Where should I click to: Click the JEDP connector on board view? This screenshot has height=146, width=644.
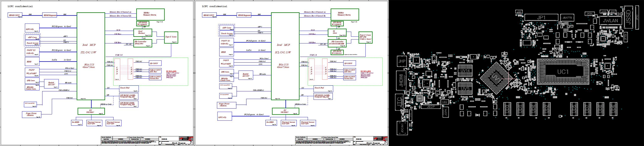[x=431, y=107]
